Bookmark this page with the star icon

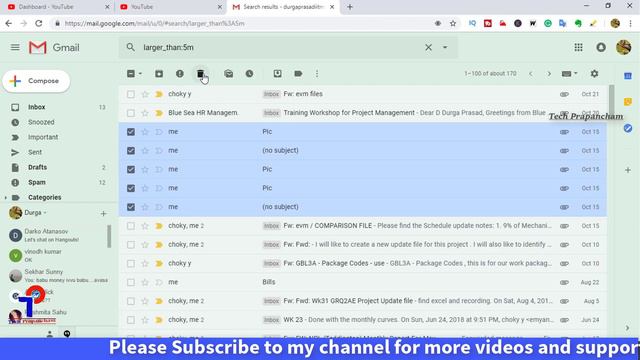tap(453, 24)
